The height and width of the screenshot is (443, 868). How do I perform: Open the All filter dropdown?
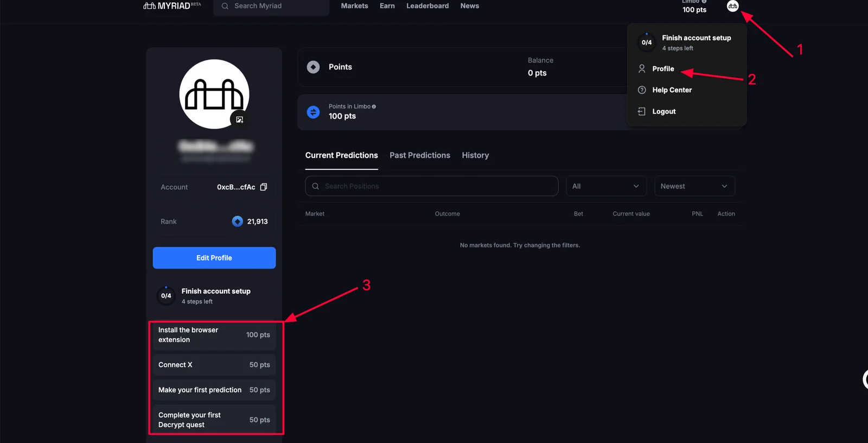point(606,186)
